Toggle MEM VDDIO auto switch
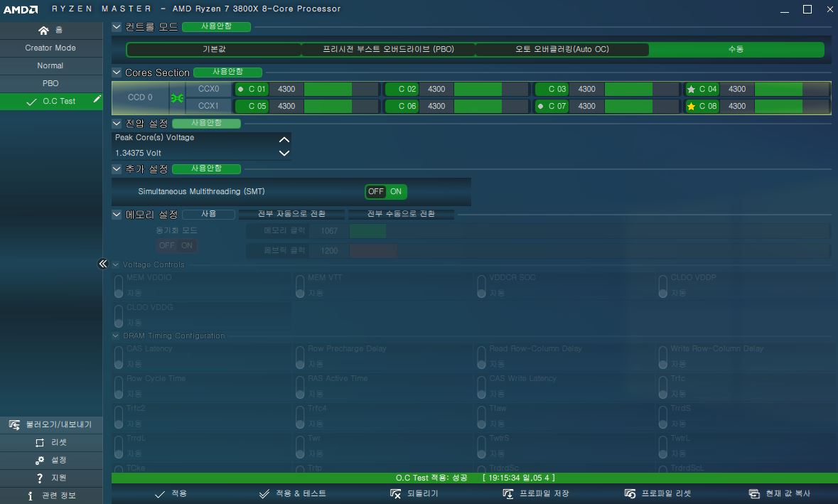Screen dimensions: 838x504 click(119, 286)
